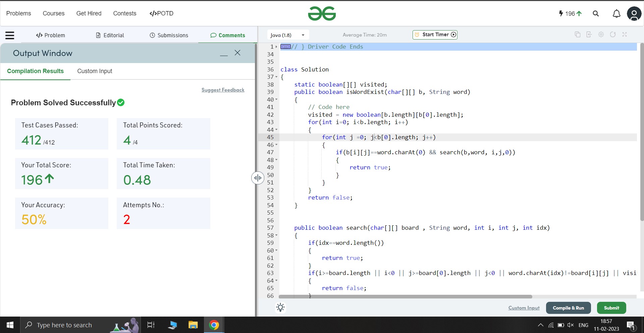644x333 pixels.
Task: Switch to the Editorial tab
Action: pos(110,35)
